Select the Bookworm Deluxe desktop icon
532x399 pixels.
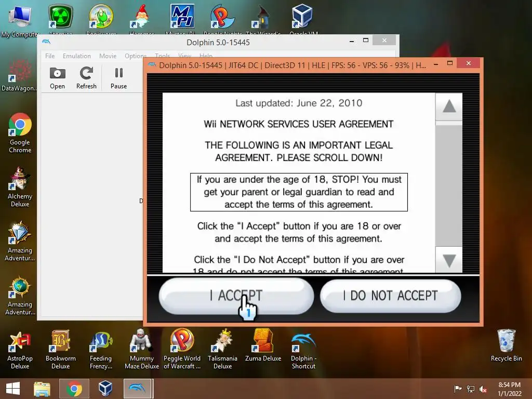click(x=61, y=350)
